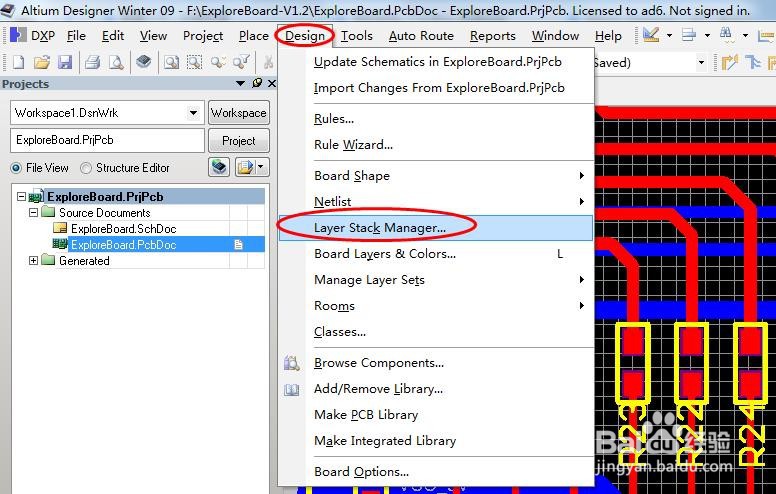This screenshot has height=494, width=776.
Task: Collapse the Source Documents folder
Action: point(33,212)
